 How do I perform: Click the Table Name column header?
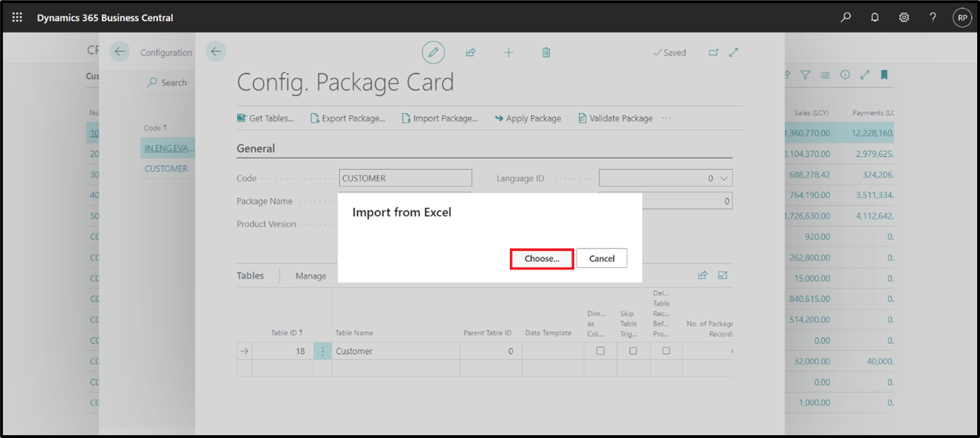click(x=354, y=333)
